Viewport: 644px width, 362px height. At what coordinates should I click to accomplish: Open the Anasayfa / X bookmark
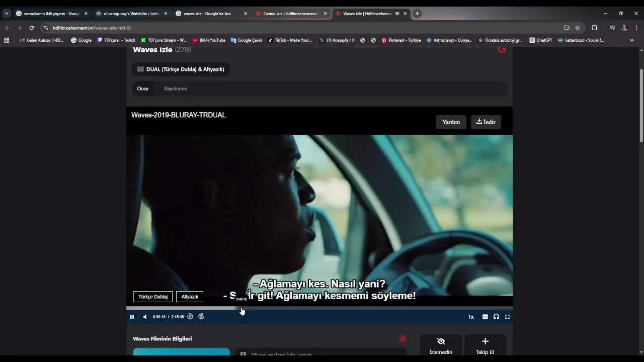[x=337, y=40]
